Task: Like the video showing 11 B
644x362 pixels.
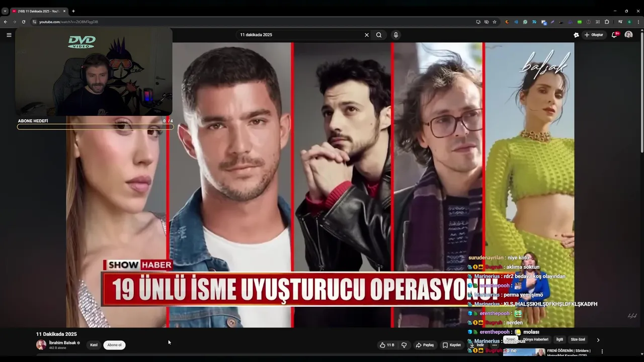Action: (387, 345)
